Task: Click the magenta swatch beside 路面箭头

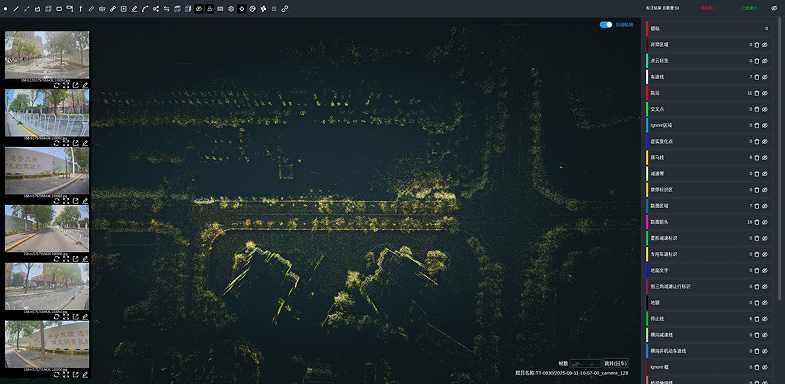Action: click(x=647, y=222)
